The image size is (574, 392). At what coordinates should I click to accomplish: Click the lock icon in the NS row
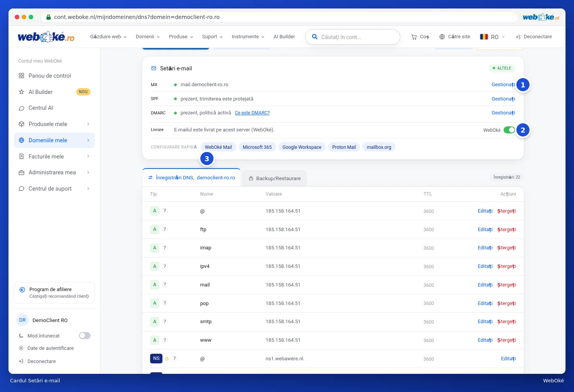coord(167,359)
